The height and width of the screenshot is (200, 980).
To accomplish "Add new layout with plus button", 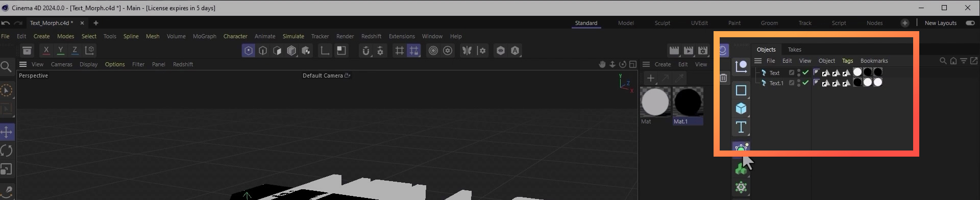I will pos(905,23).
